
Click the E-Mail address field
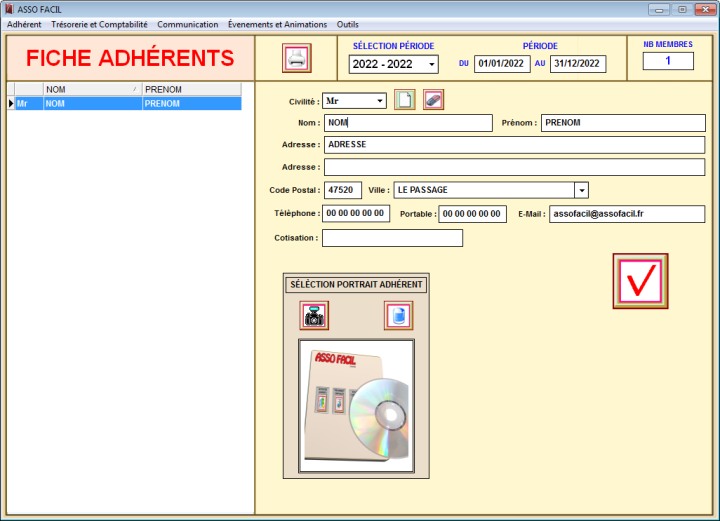click(626, 214)
